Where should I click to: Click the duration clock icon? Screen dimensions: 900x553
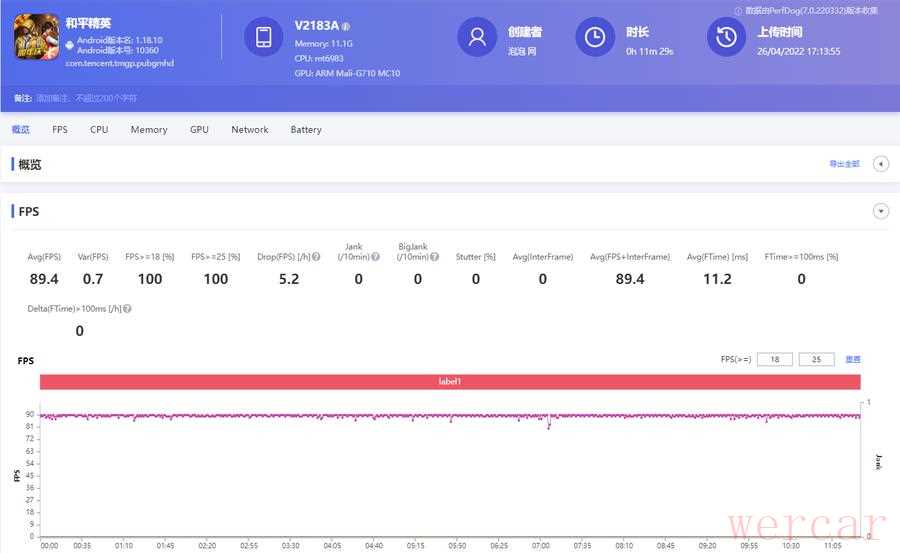(x=595, y=37)
